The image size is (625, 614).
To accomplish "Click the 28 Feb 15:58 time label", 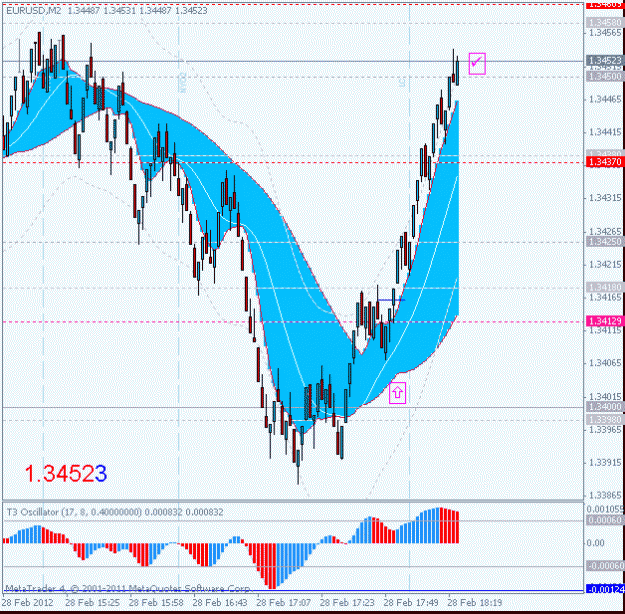I will pyautogui.click(x=156, y=602).
